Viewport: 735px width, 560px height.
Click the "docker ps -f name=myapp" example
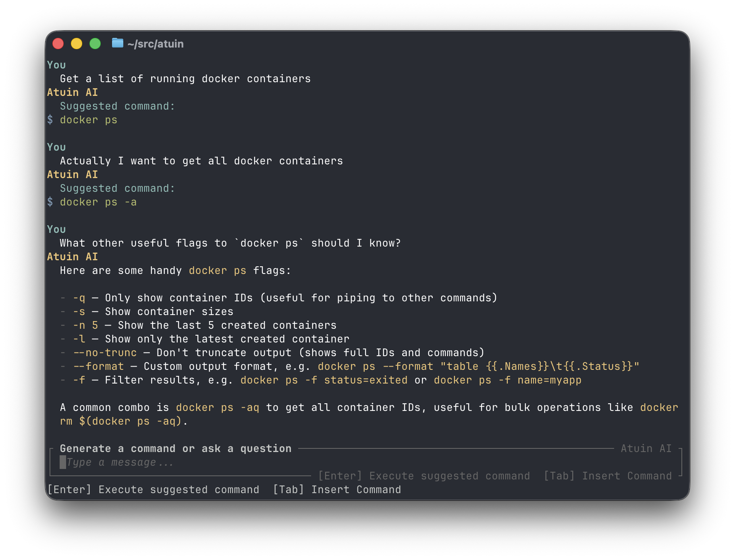click(508, 380)
